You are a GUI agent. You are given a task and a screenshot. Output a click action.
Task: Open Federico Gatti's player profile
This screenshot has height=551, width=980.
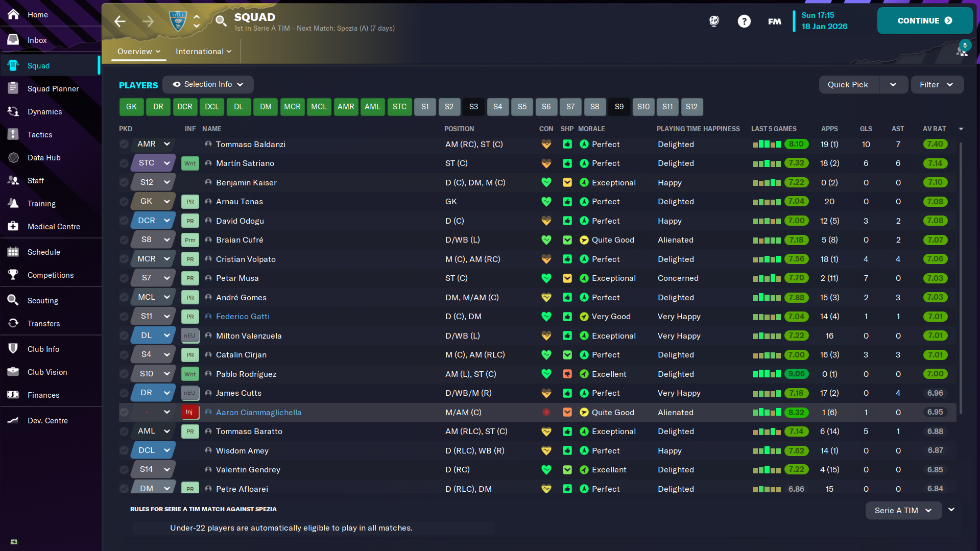point(243,317)
